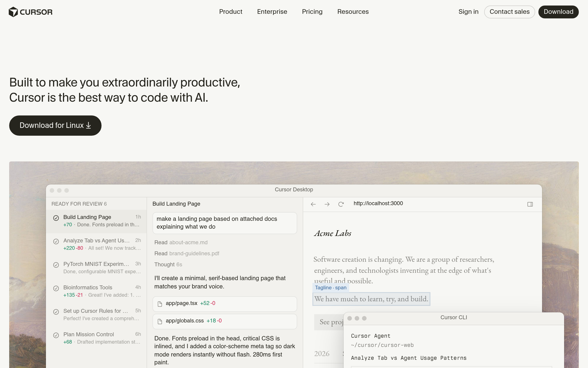Click the 'Cursor CLI' window title
This screenshot has width=588, height=368.
(454, 318)
